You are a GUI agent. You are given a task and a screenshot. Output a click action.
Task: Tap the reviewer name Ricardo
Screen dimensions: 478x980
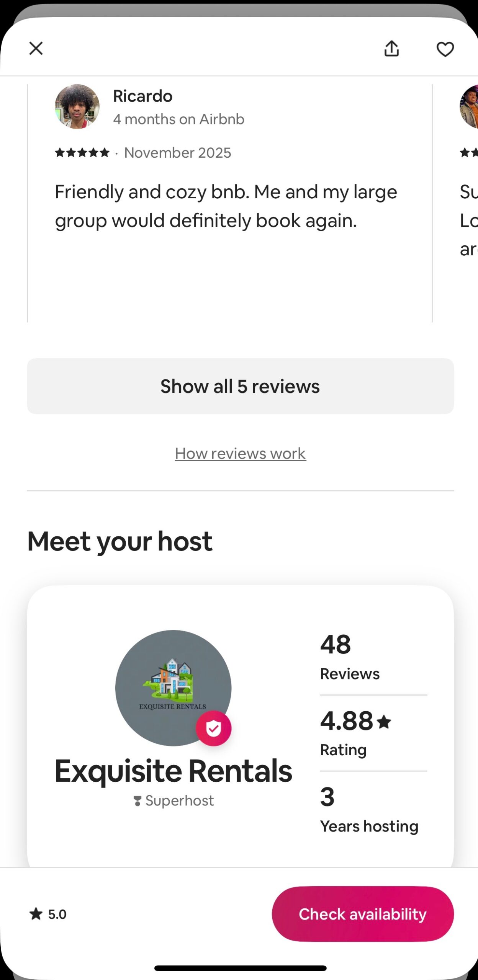142,96
